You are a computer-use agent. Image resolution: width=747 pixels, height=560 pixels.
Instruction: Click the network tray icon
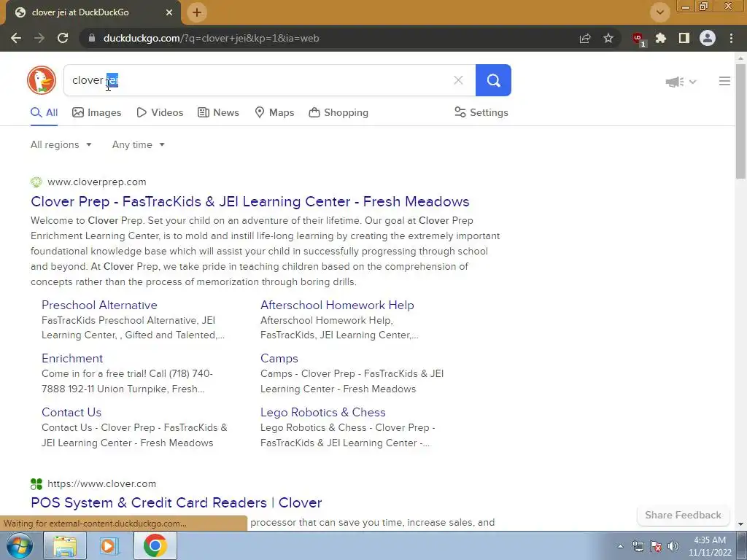click(638, 547)
